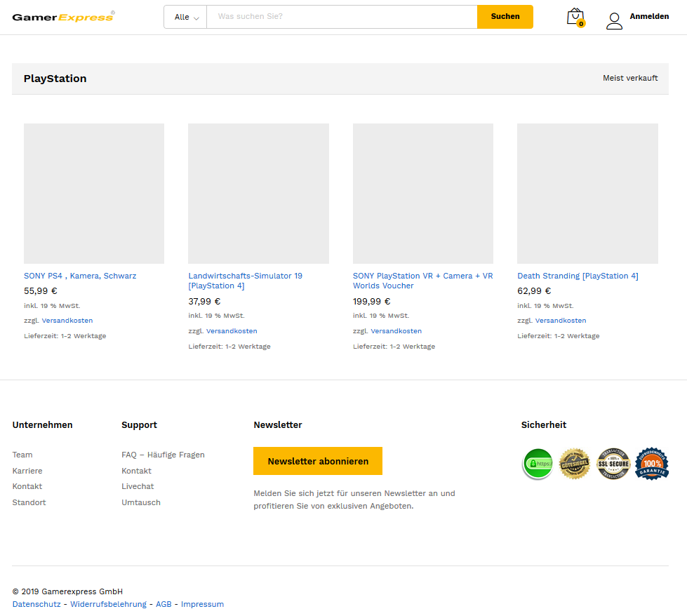Open SONY PlayStation VR + Camera title link

coord(423,281)
